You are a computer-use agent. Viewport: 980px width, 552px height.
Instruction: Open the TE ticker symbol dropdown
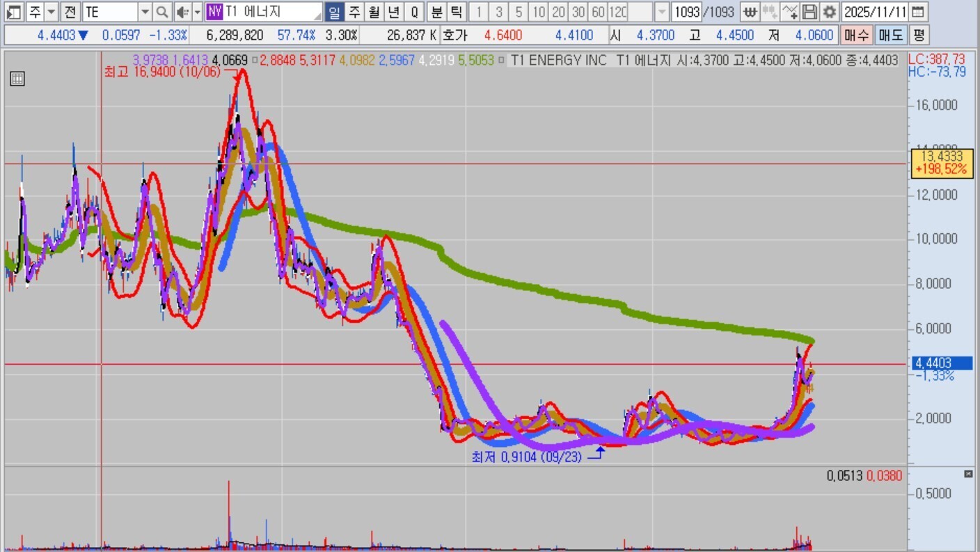145,12
